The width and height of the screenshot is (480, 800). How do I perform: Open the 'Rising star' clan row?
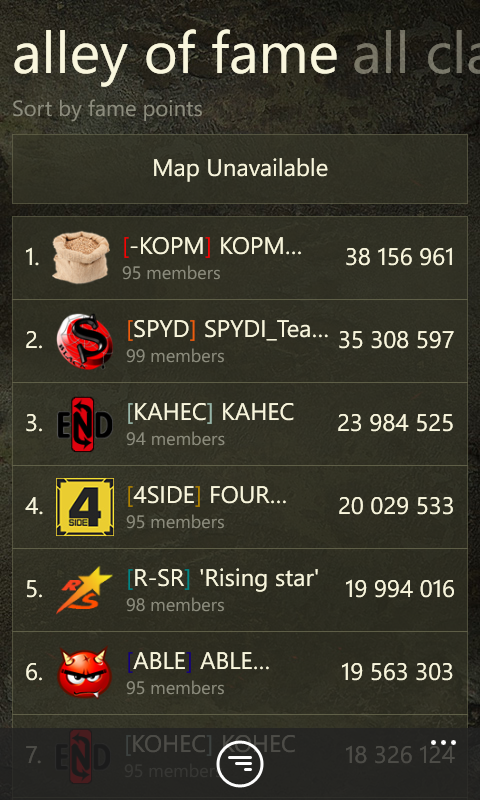pyautogui.click(x=240, y=590)
